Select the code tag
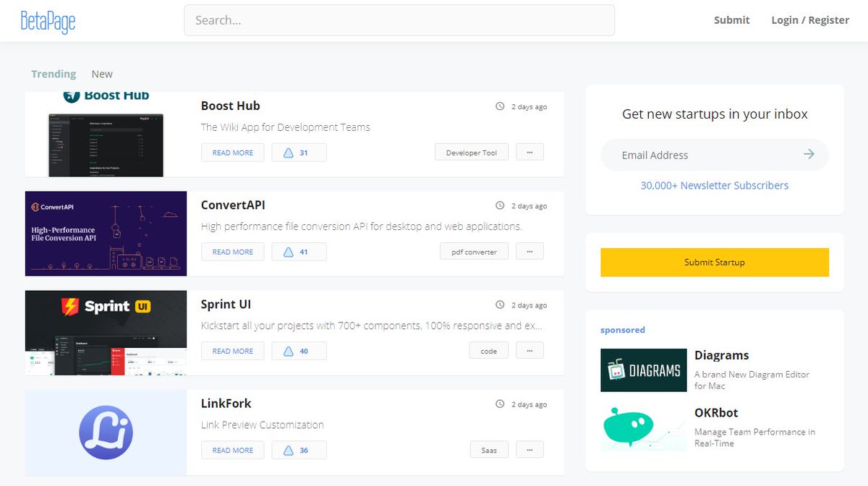Viewport: 868px width, 486px height. click(488, 351)
